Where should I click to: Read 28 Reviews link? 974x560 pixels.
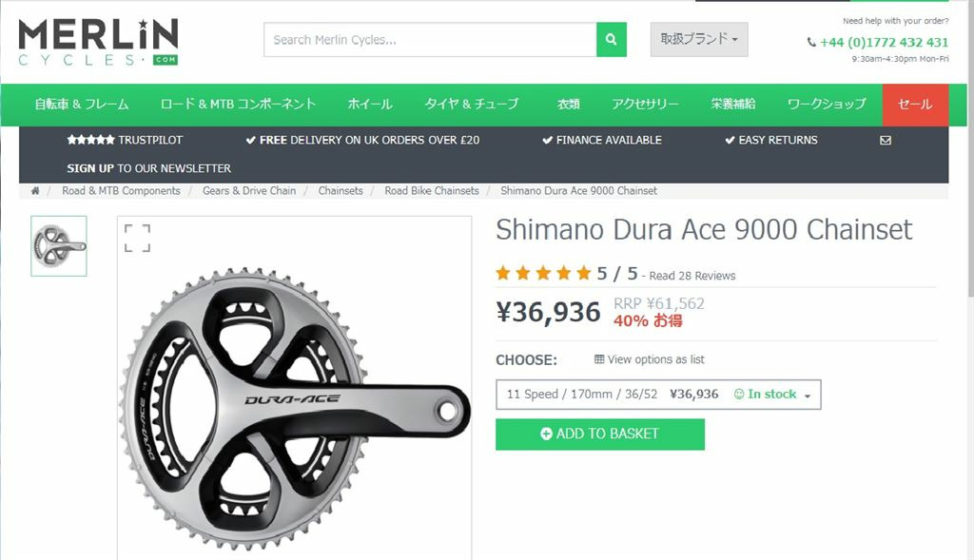(692, 276)
